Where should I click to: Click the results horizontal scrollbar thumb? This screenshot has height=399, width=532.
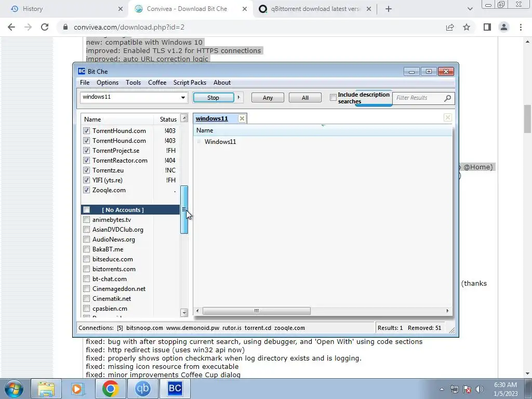tap(257, 311)
